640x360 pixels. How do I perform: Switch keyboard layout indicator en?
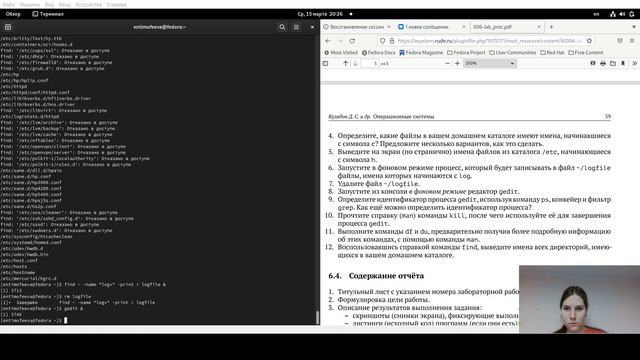tap(596, 14)
